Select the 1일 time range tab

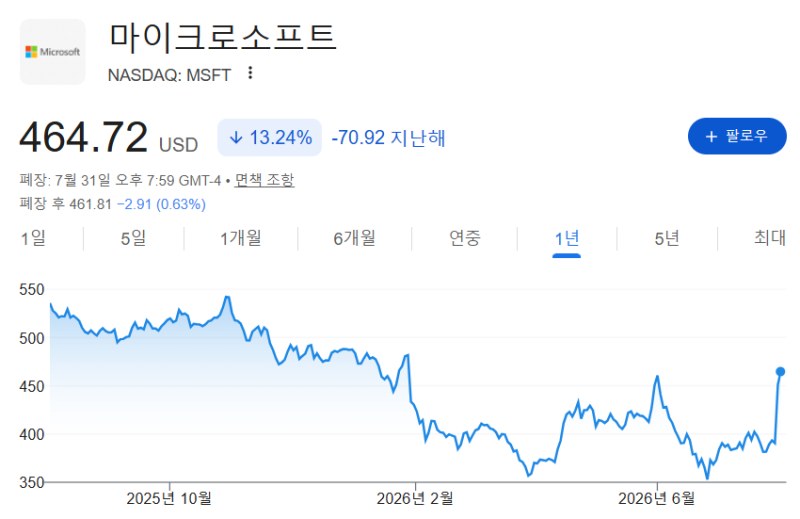tap(33, 238)
